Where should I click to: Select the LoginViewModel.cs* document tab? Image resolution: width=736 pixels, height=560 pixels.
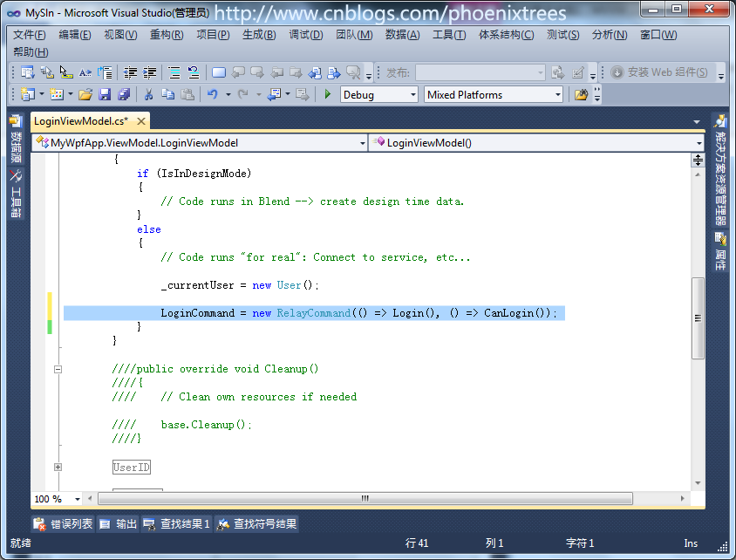[81, 121]
